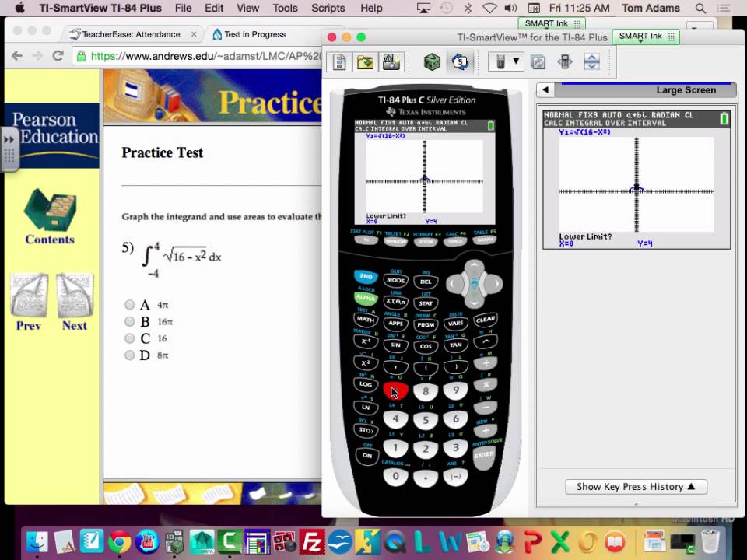The image size is (747, 560).
Task: Click the expand arrows sidebar handle at left edge
Action: (9, 149)
